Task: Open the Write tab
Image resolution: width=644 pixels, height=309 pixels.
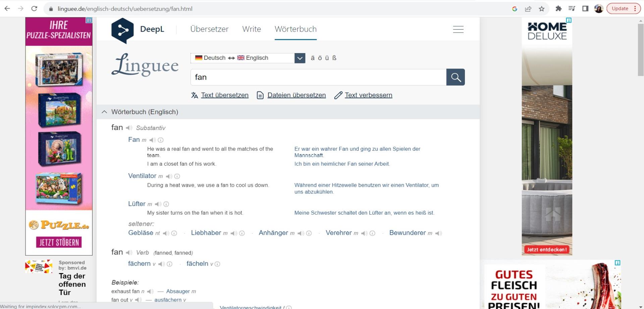Action: [x=252, y=29]
